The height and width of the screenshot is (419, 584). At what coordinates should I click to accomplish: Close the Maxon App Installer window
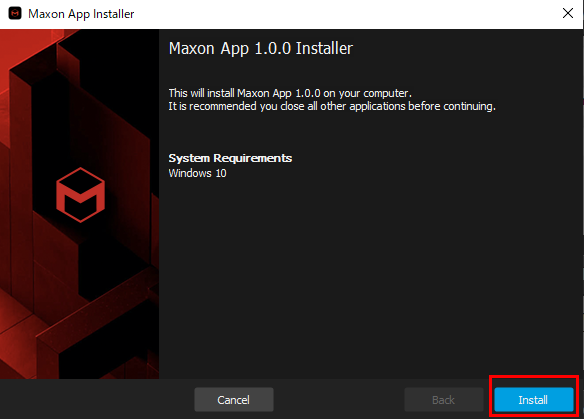click(568, 13)
